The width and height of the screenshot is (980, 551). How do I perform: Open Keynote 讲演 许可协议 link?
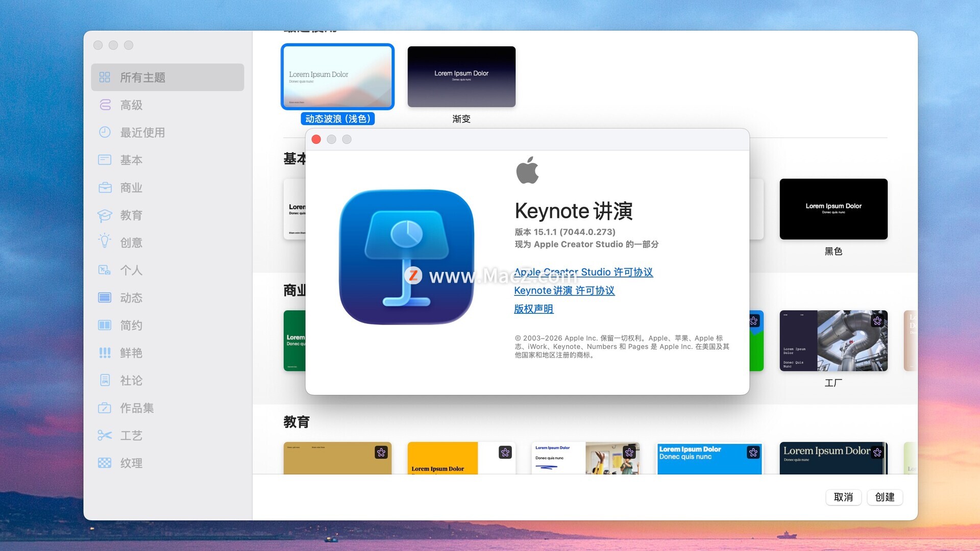coord(564,290)
